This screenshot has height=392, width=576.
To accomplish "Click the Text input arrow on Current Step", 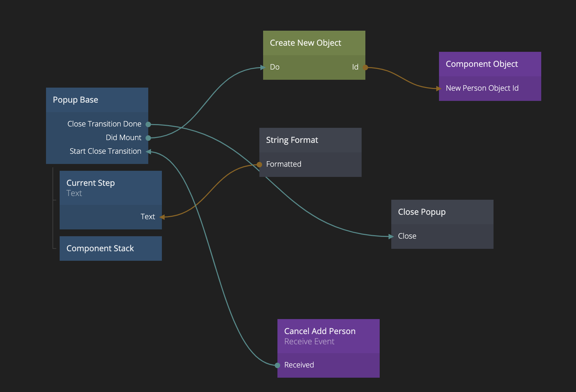I will point(162,217).
